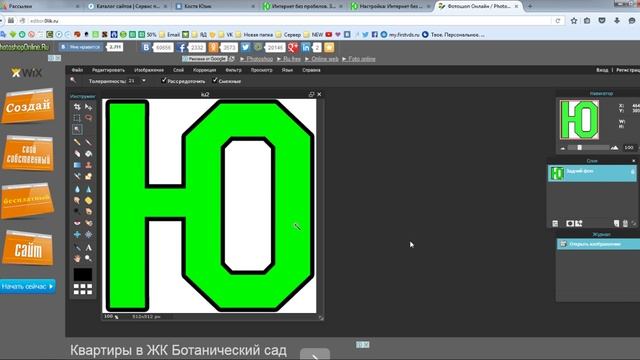The image size is (640, 360).
Task: Open layer styles icon in Layers panel
Action: tap(579, 223)
